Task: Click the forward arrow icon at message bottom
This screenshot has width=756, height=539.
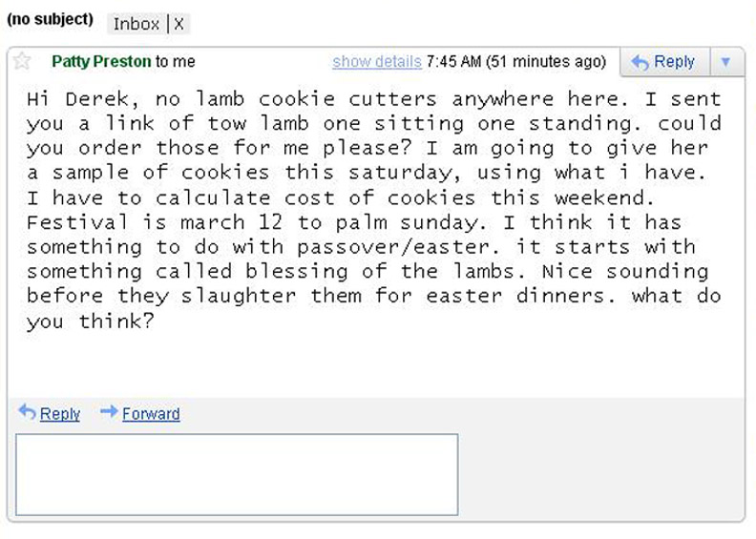Action: coord(109,411)
